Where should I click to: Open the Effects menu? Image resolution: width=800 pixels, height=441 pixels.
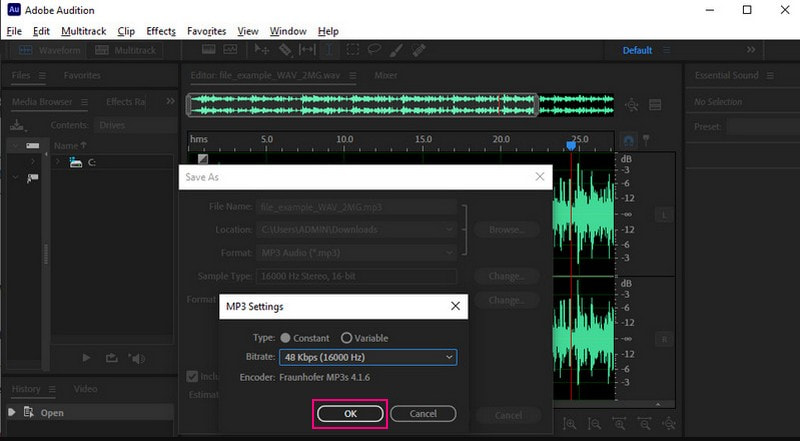click(x=160, y=31)
